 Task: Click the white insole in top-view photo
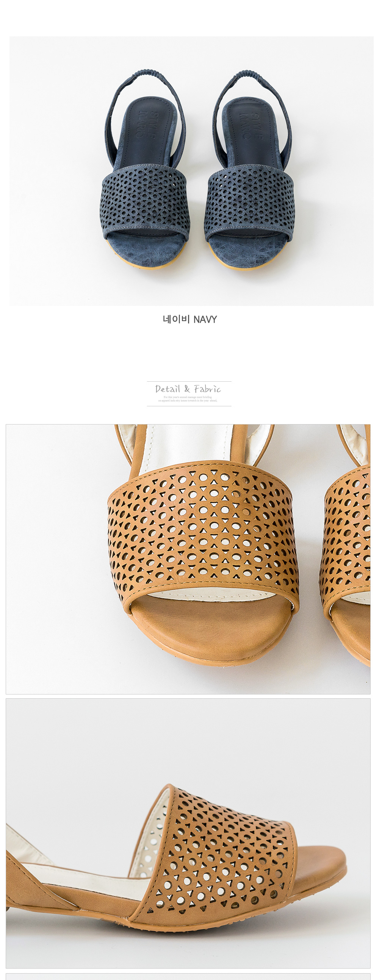point(186,445)
